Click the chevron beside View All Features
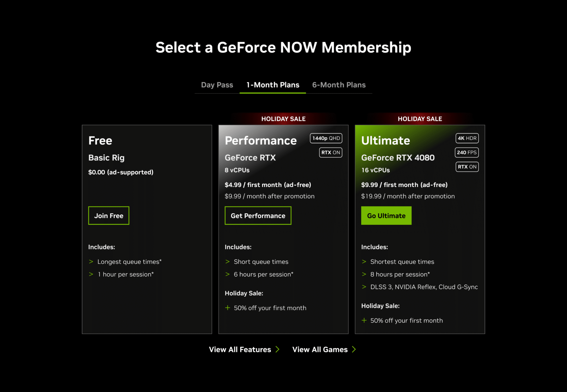 [277, 349]
